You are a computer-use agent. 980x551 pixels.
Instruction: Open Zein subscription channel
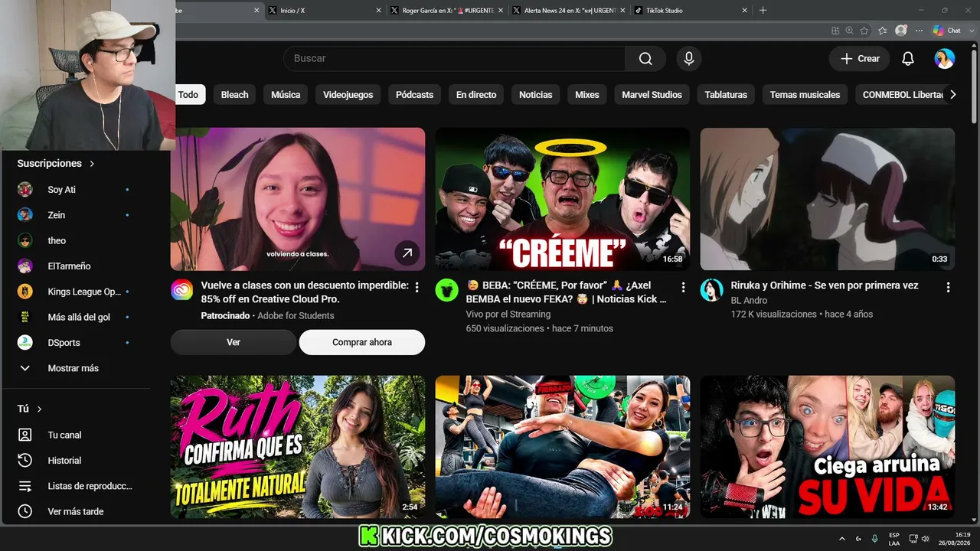(76, 215)
